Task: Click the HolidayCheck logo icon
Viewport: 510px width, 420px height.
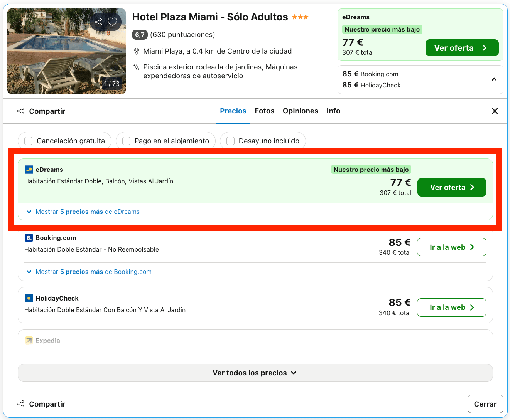Action: 29,298
